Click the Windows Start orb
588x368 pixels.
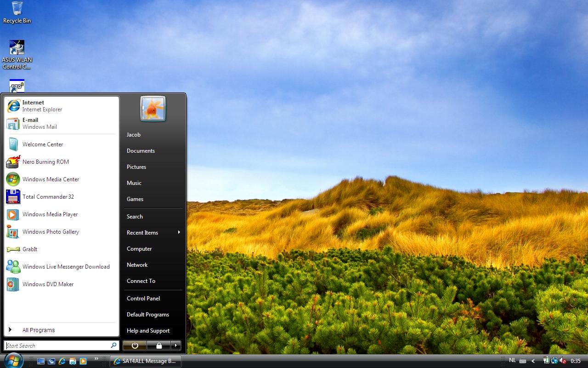[13, 361]
